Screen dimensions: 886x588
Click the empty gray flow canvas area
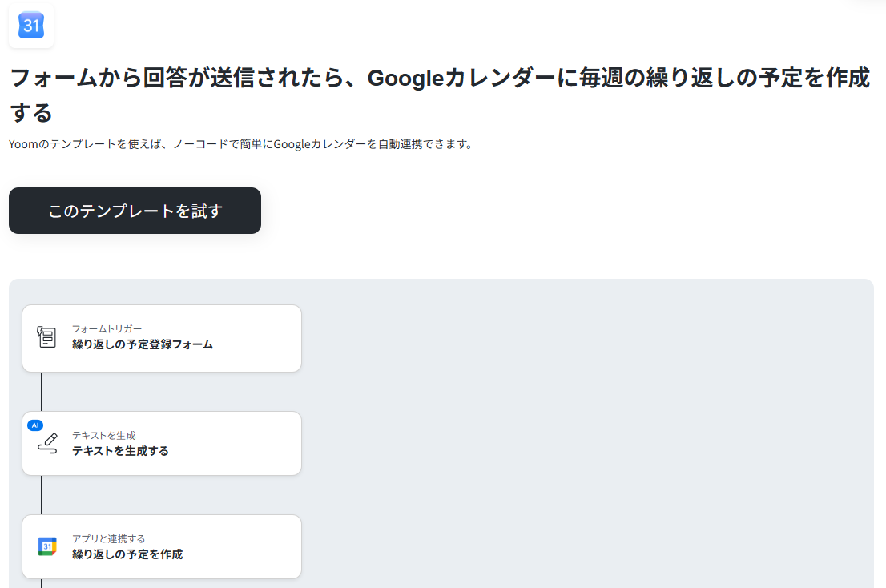pos(588,435)
